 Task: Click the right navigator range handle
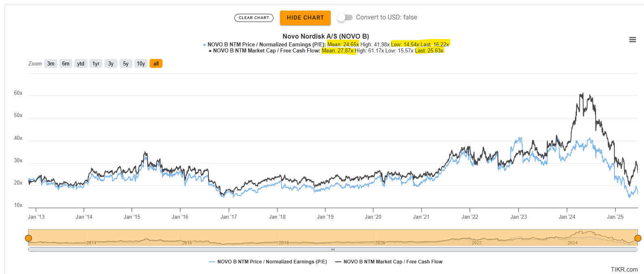[x=637, y=238]
